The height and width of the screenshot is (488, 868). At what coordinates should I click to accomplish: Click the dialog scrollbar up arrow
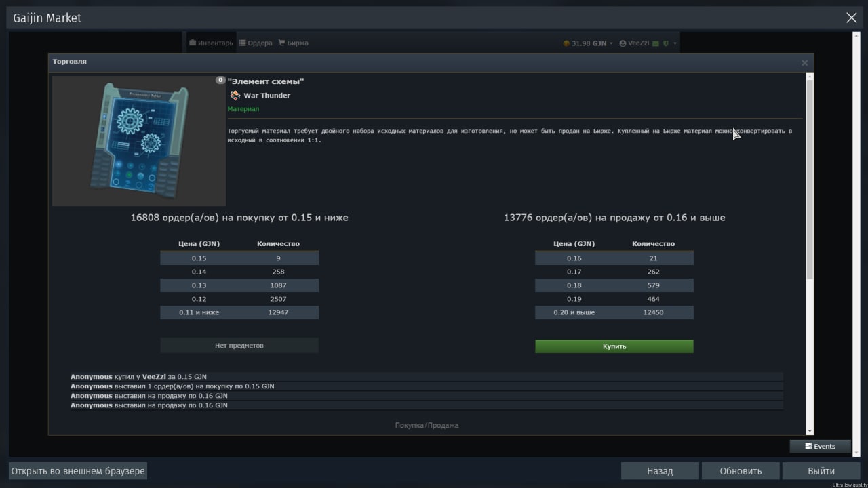[x=809, y=77]
